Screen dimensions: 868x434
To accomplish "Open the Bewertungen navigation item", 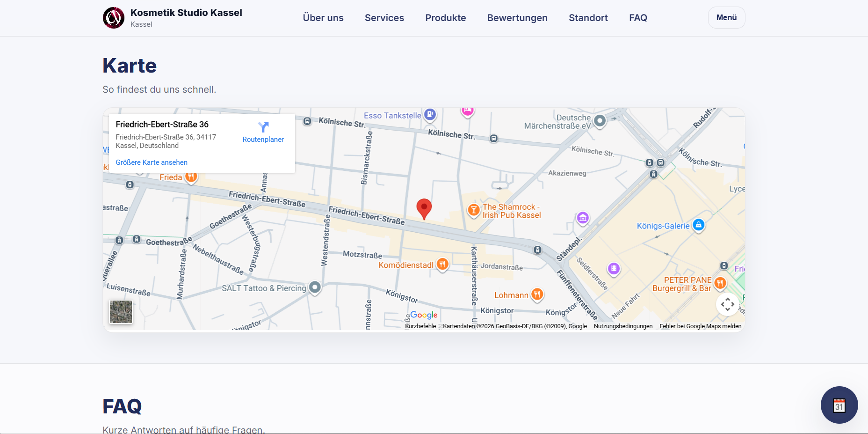I will point(517,18).
